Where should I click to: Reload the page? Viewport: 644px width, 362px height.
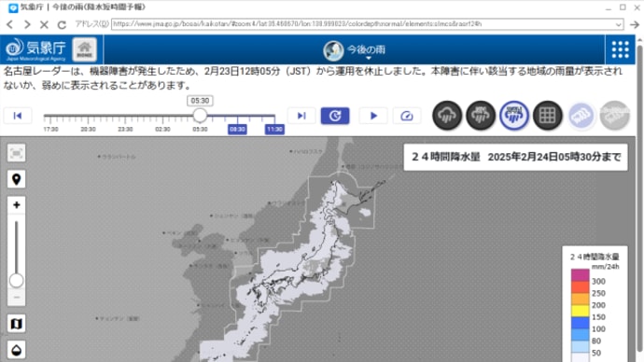62,24
